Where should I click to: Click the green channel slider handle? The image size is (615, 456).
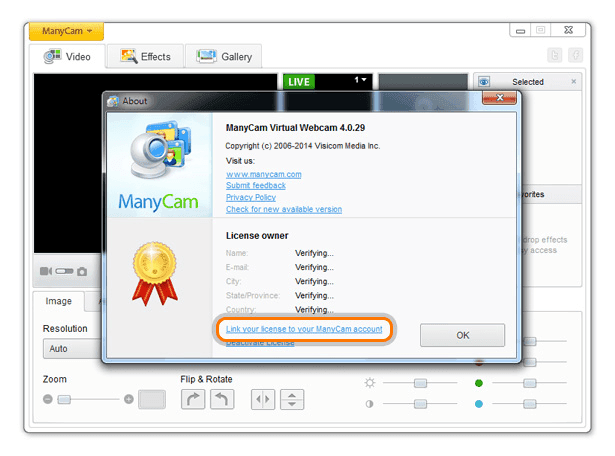[x=529, y=383]
